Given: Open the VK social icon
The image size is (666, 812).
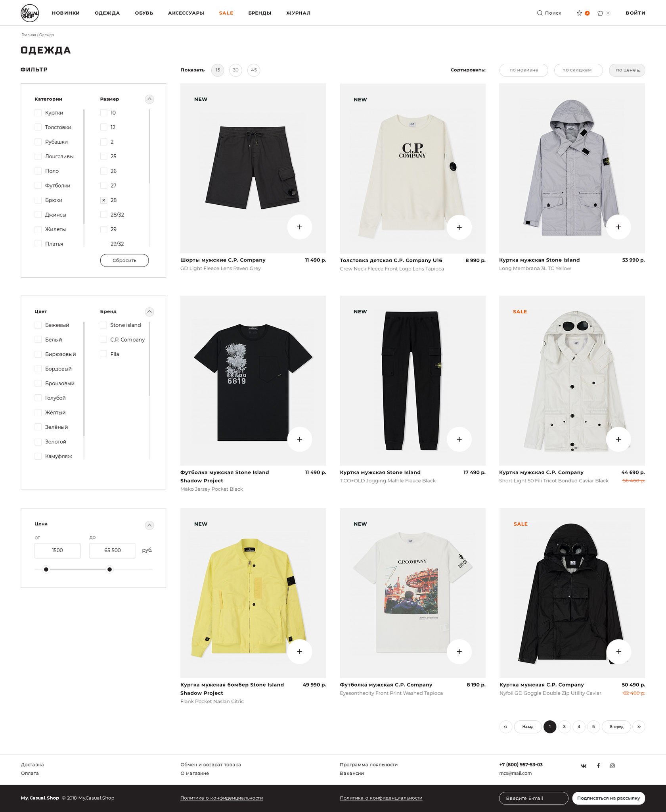Looking at the screenshot, I should tap(584, 766).
